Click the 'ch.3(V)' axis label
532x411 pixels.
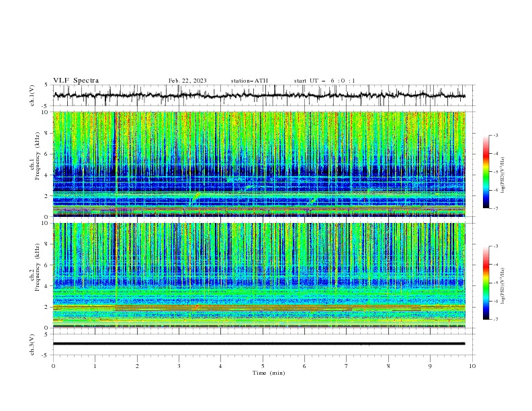coord(32,345)
